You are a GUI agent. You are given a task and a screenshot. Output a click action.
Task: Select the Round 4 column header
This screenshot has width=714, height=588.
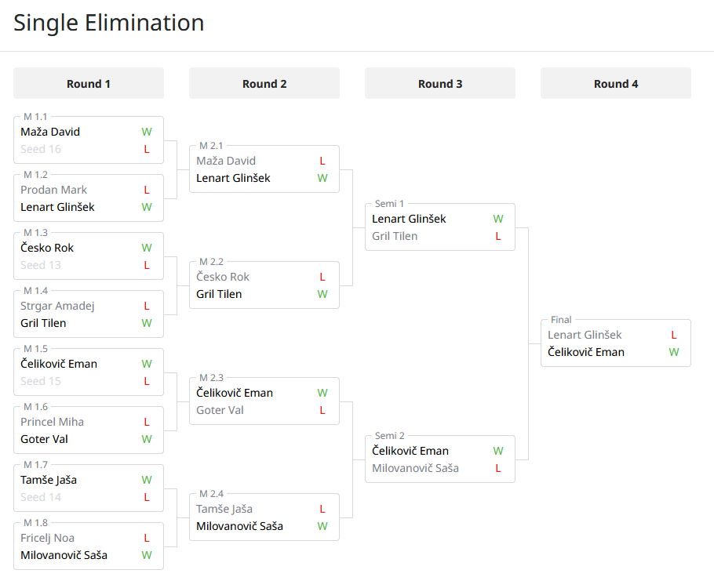pos(616,84)
